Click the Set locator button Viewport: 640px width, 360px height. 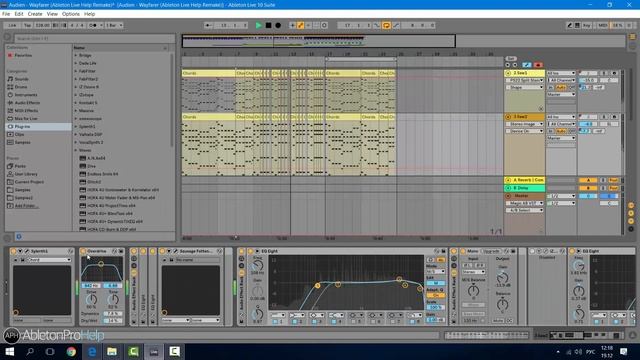click(x=511, y=59)
